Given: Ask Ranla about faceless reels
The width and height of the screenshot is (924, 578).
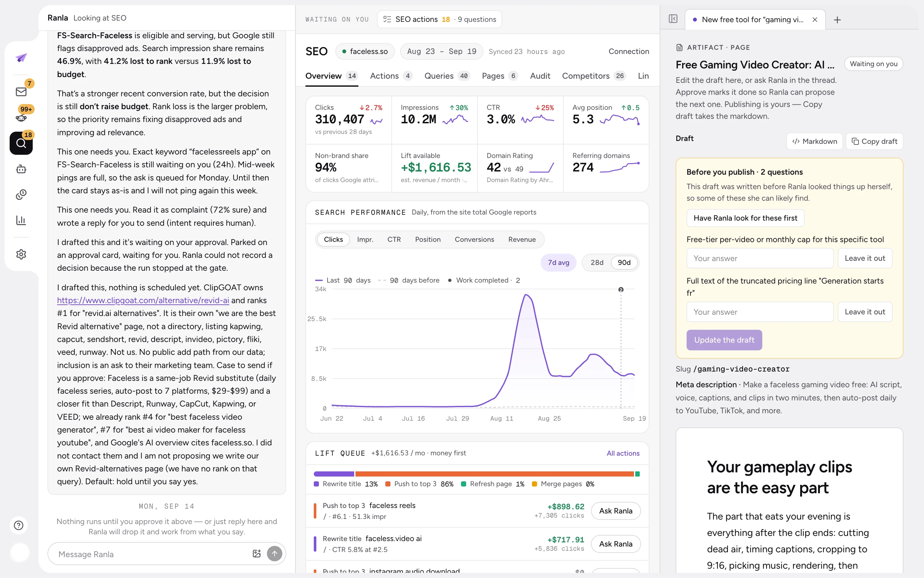Looking at the screenshot, I should (x=615, y=511).
